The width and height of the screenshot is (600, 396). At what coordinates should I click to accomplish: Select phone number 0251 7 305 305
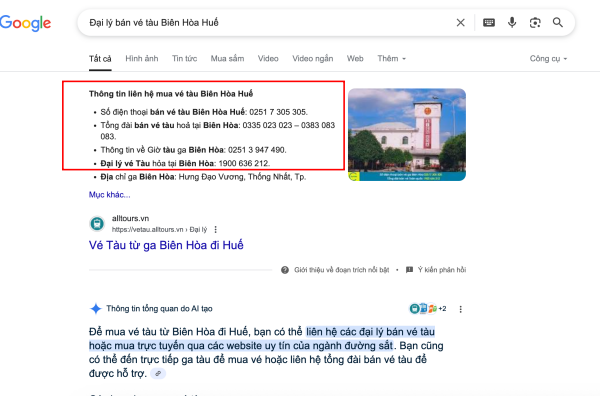point(278,112)
